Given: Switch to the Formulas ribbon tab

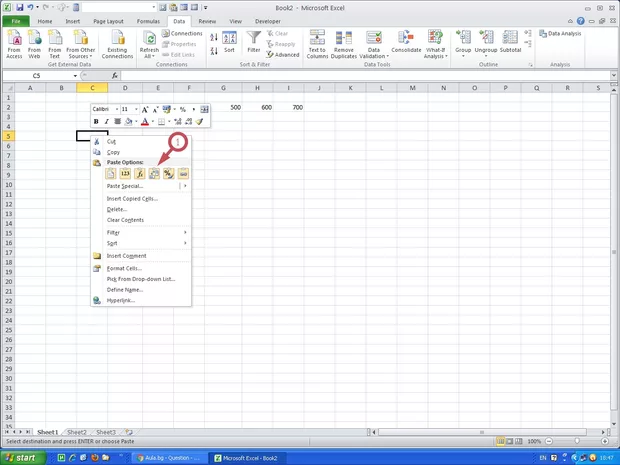Looking at the screenshot, I should pos(148,20).
